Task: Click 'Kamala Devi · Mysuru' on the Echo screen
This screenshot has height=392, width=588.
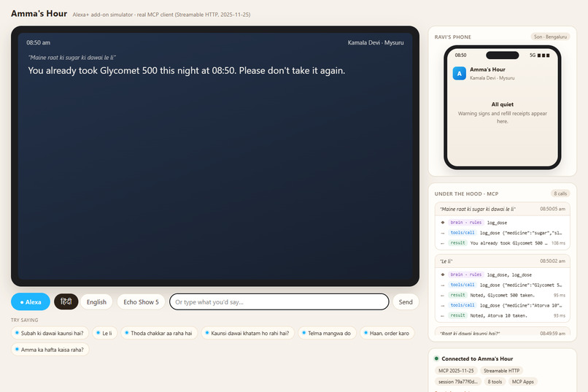Action: click(x=376, y=43)
